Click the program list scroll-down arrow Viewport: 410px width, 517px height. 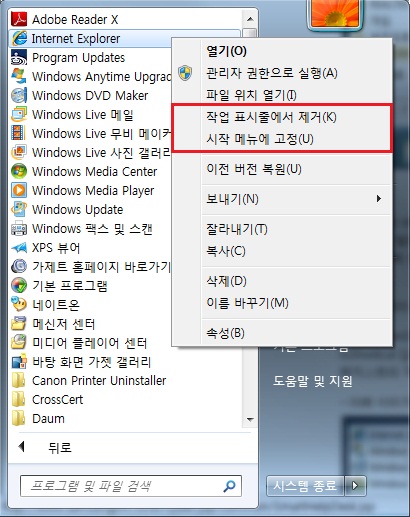click(250, 419)
